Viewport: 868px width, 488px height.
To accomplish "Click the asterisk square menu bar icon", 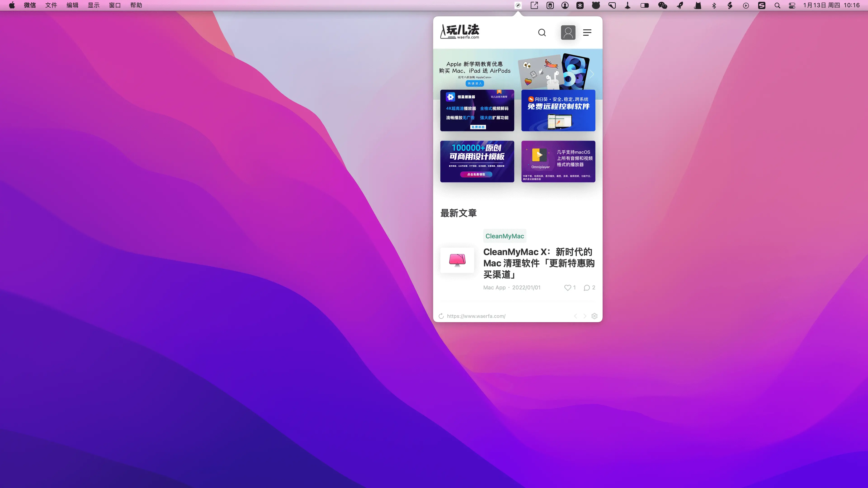I will click(580, 5).
